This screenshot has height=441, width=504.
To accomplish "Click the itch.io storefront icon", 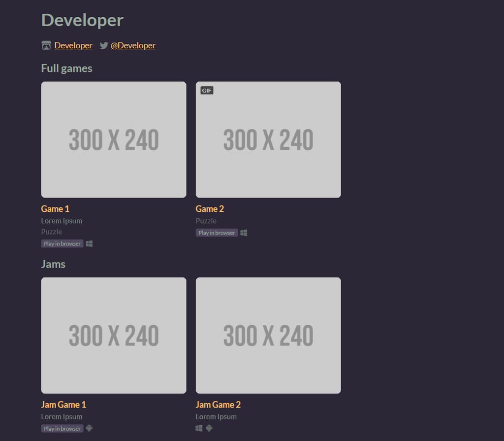I will tap(46, 45).
